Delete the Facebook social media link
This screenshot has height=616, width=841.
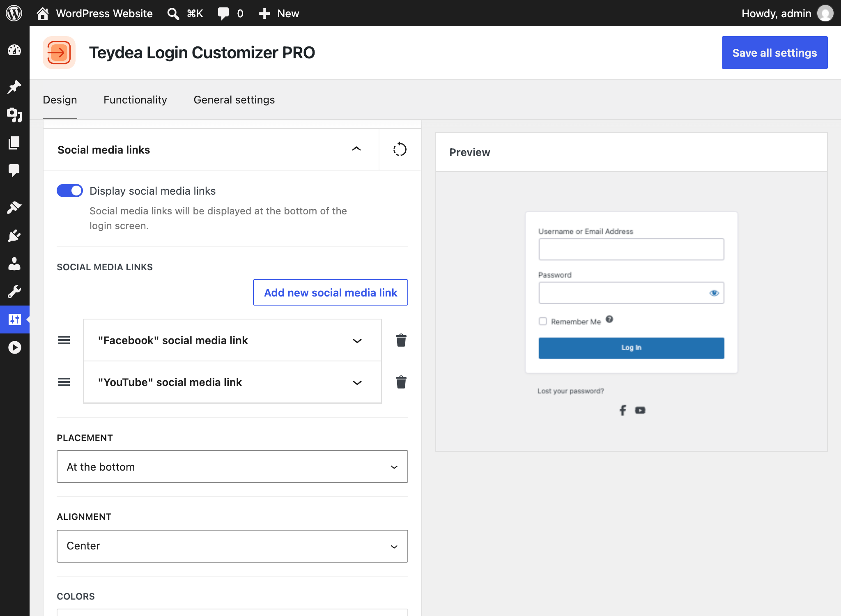pos(401,340)
